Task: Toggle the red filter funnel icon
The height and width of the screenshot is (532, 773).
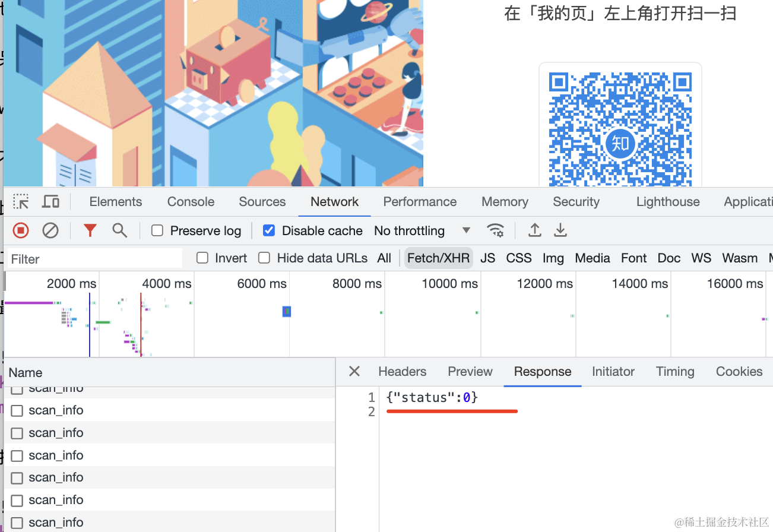Action: pyautogui.click(x=90, y=230)
